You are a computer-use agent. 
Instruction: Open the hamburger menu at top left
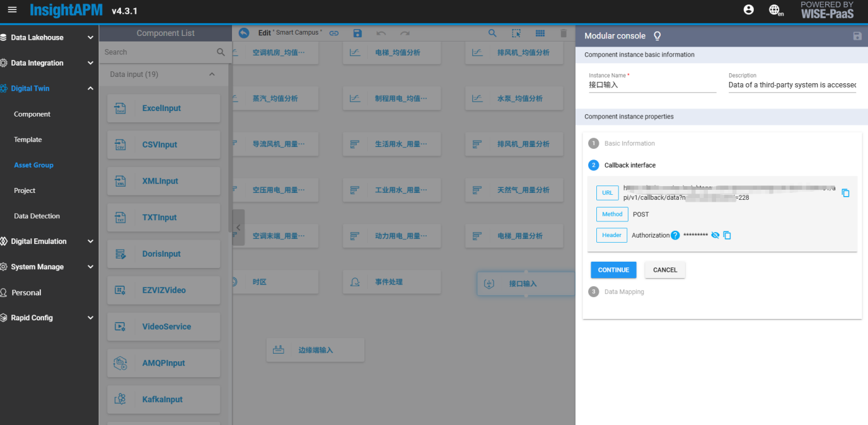point(12,10)
